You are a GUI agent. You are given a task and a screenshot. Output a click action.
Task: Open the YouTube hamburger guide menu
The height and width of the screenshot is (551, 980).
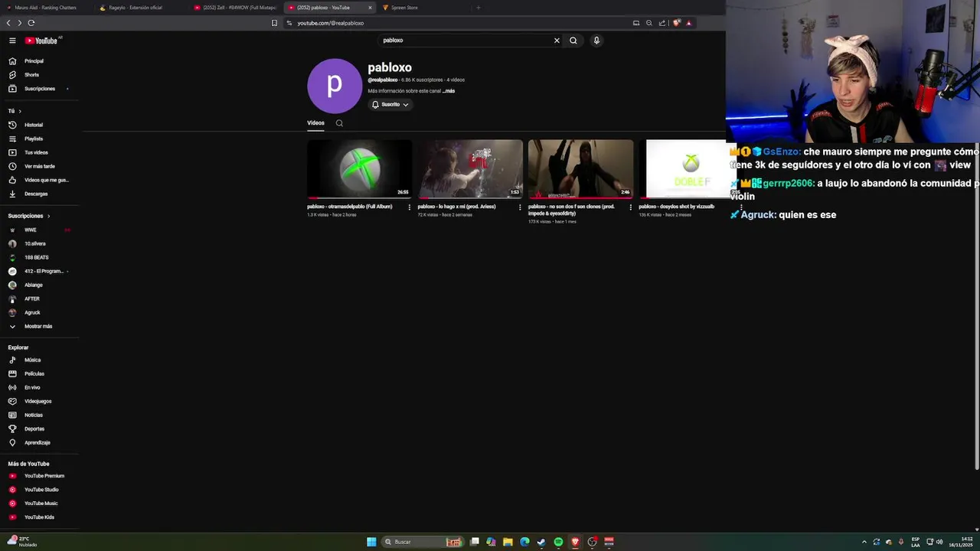12,41
